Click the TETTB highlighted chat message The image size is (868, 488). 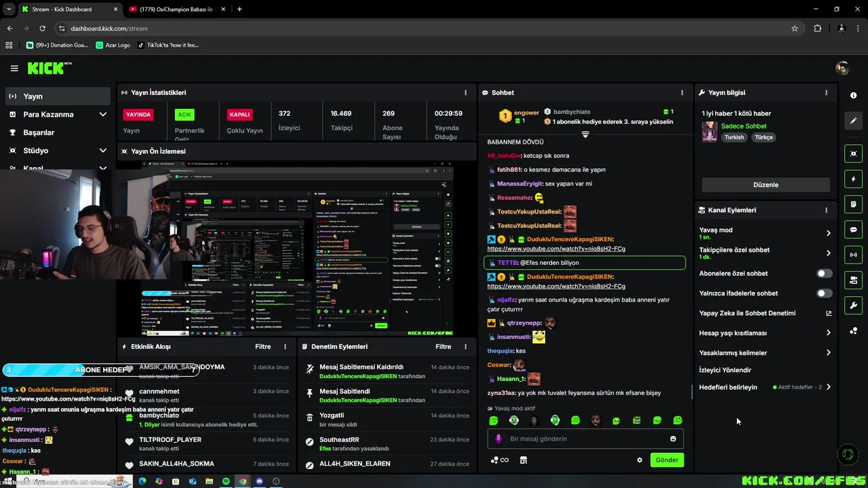tap(585, 262)
